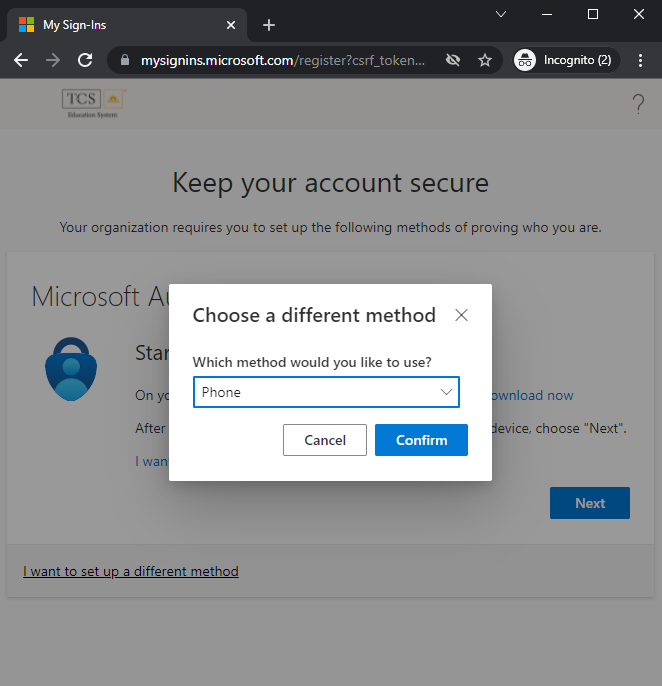Open the Phone method dropdown
This screenshot has width=662, height=686.
pos(326,392)
